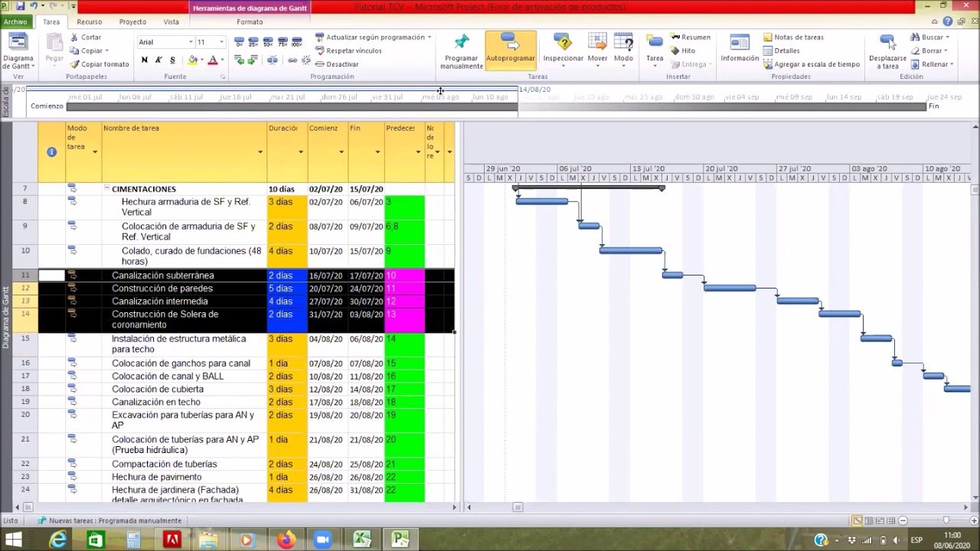Click the Inspeccionar task icon
The height and width of the screenshot is (551, 980).
[563, 47]
